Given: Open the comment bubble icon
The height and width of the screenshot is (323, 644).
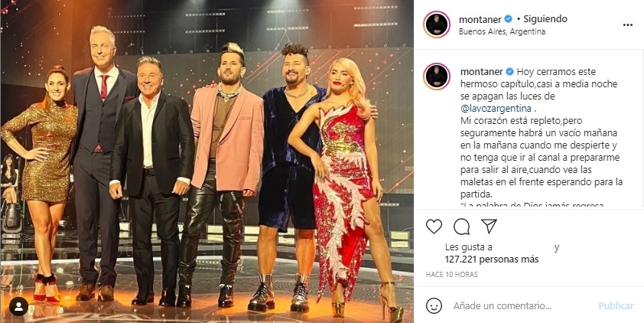Looking at the screenshot, I should pyautogui.click(x=462, y=227).
